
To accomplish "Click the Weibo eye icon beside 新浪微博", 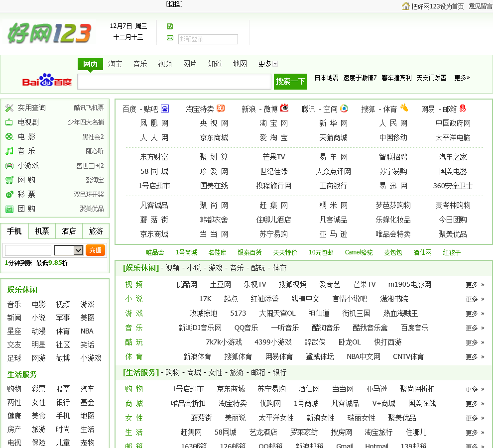I will [284, 108].
